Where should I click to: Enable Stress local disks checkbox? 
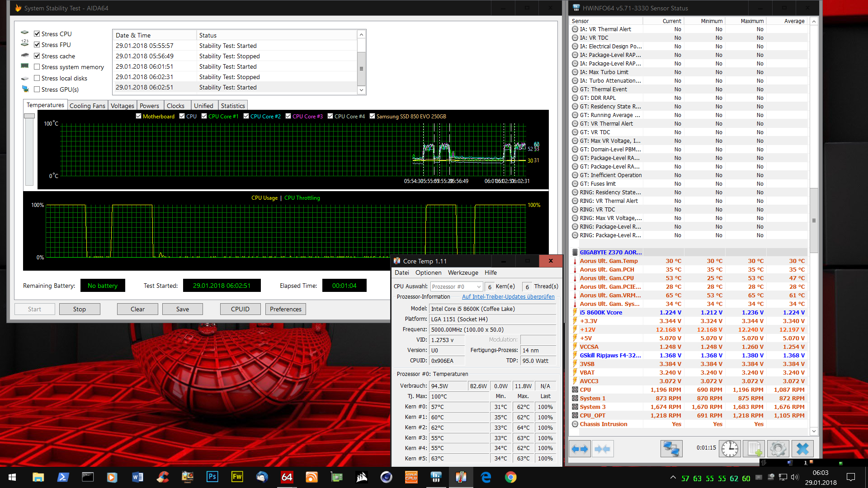pyautogui.click(x=37, y=78)
